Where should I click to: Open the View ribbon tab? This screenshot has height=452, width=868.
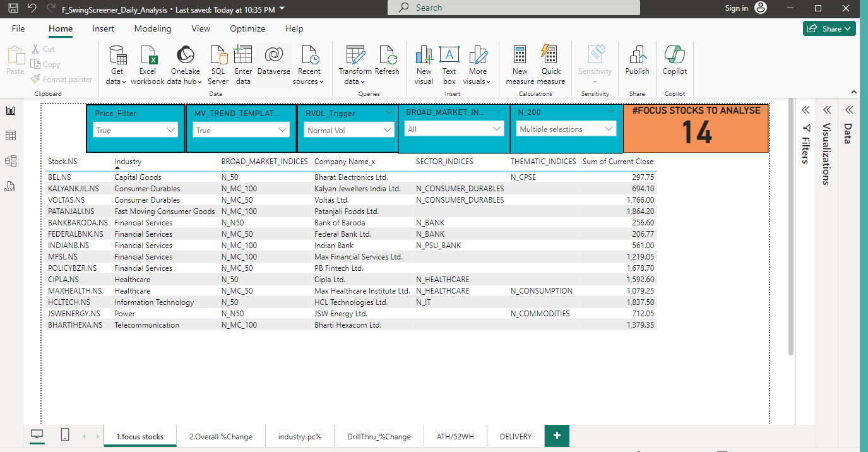pyautogui.click(x=201, y=28)
